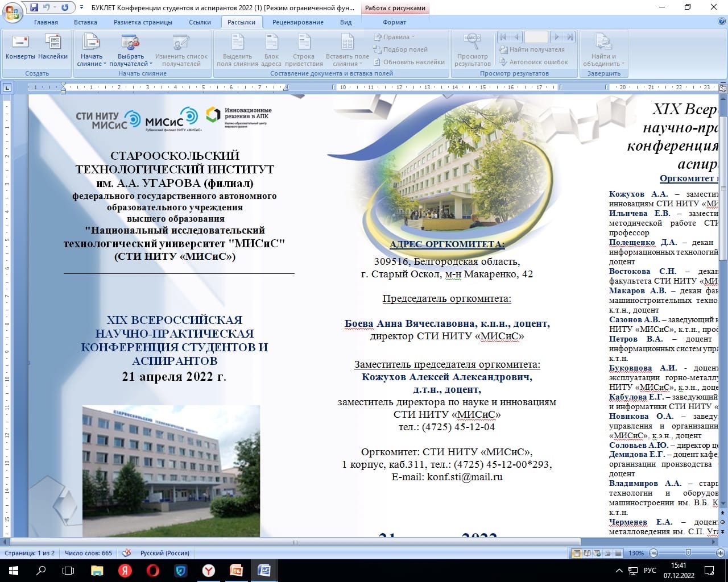Open PowerPoint from taskbar

pos(236,570)
